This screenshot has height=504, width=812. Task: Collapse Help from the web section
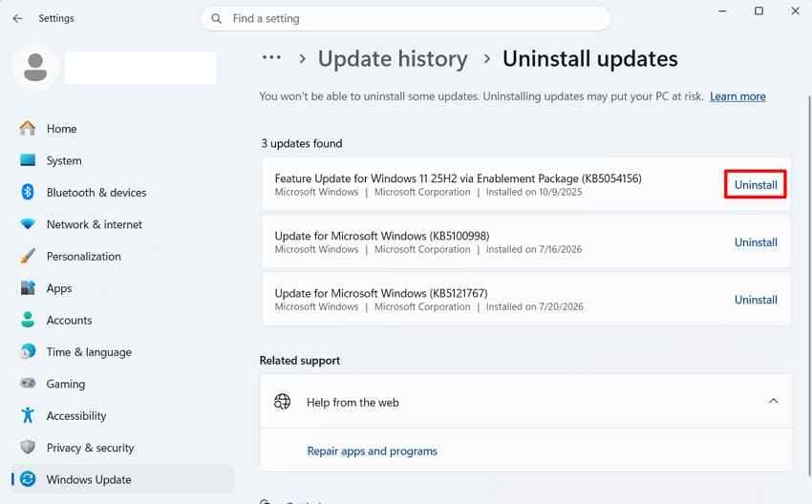point(773,401)
